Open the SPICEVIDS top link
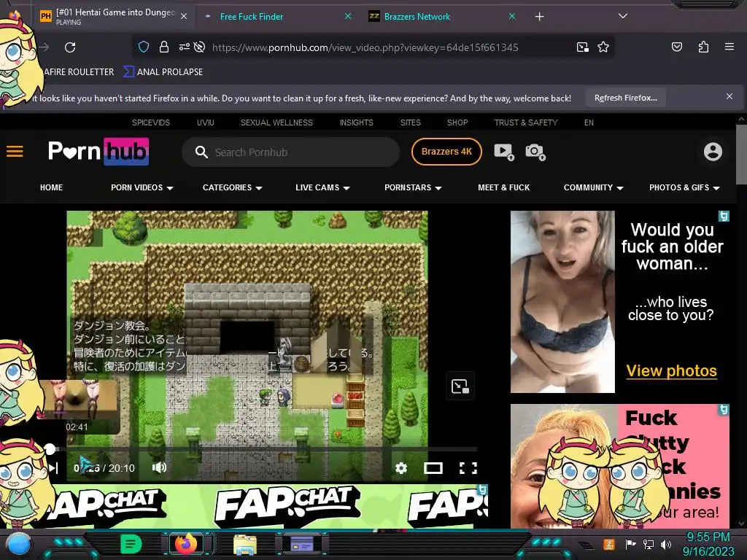This screenshot has height=560, width=747. coord(150,122)
